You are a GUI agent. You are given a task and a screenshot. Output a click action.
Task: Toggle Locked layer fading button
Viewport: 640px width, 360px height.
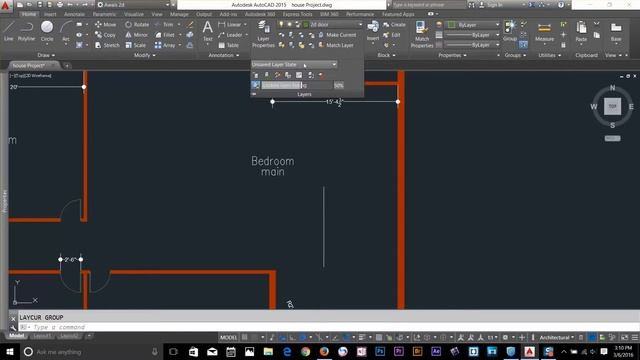pos(256,85)
